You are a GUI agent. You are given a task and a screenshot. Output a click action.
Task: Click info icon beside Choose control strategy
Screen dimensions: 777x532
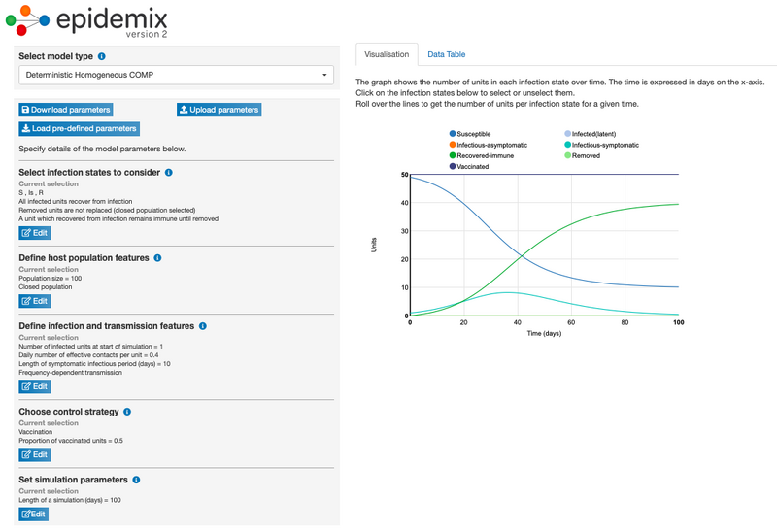[127, 412]
